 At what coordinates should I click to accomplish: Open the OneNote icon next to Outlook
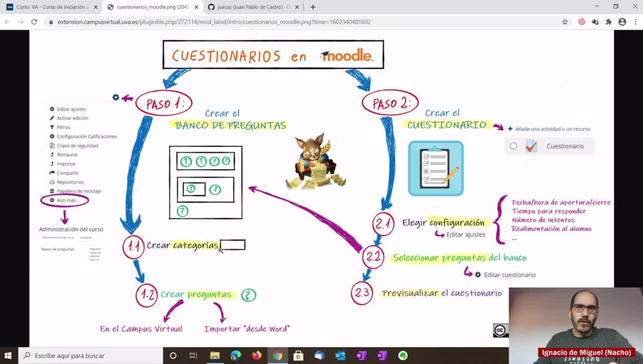(x=361, y=355)
